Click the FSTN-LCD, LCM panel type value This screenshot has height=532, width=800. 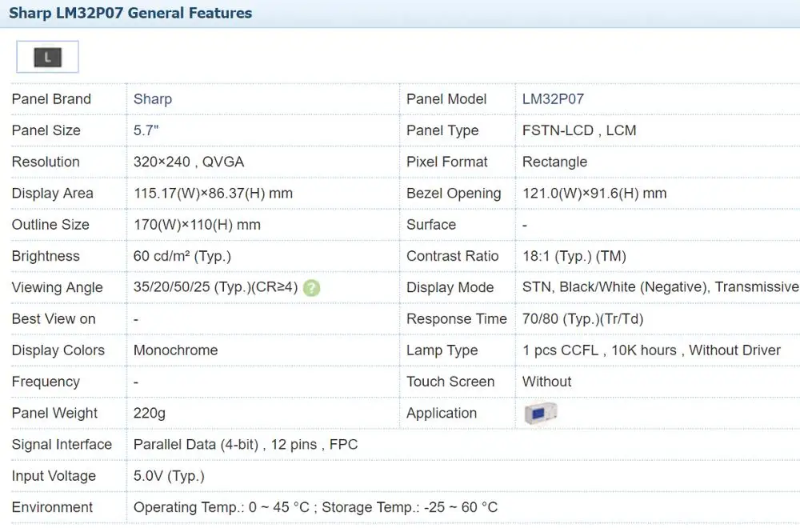(579, 130)
